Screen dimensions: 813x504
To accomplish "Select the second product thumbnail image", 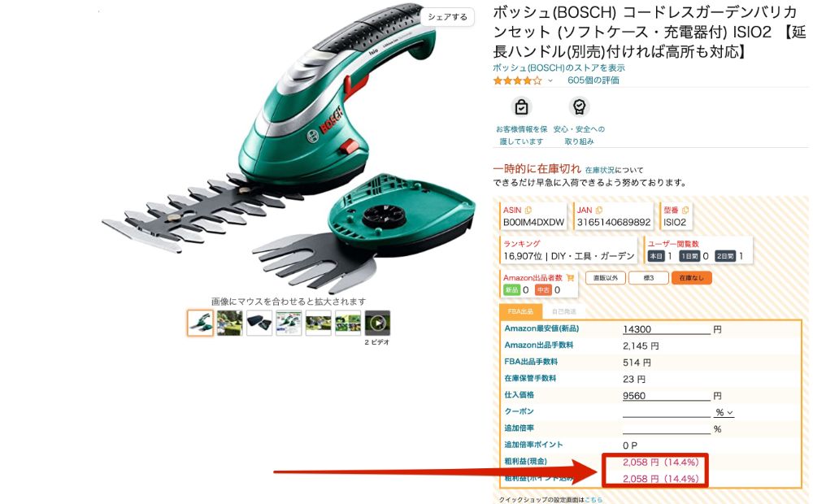I will coord(229,323).
